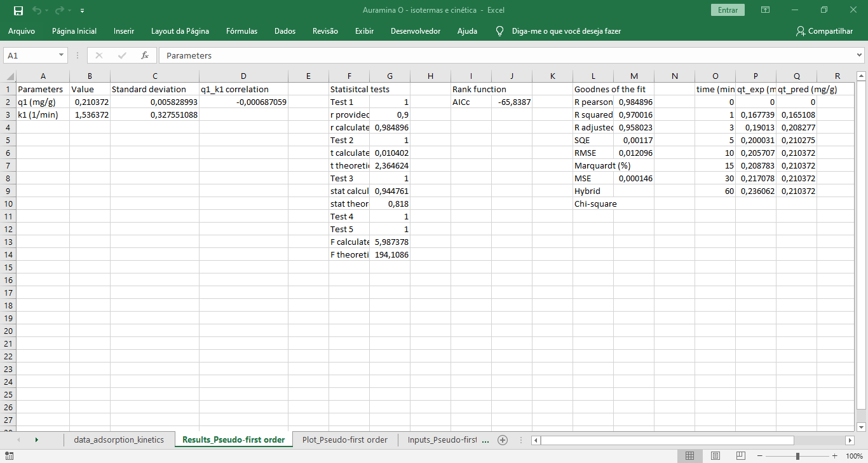Select the Chi-square cell
Image resolution: width=868 pixels, height=463 pixels.
click(593, 204)
